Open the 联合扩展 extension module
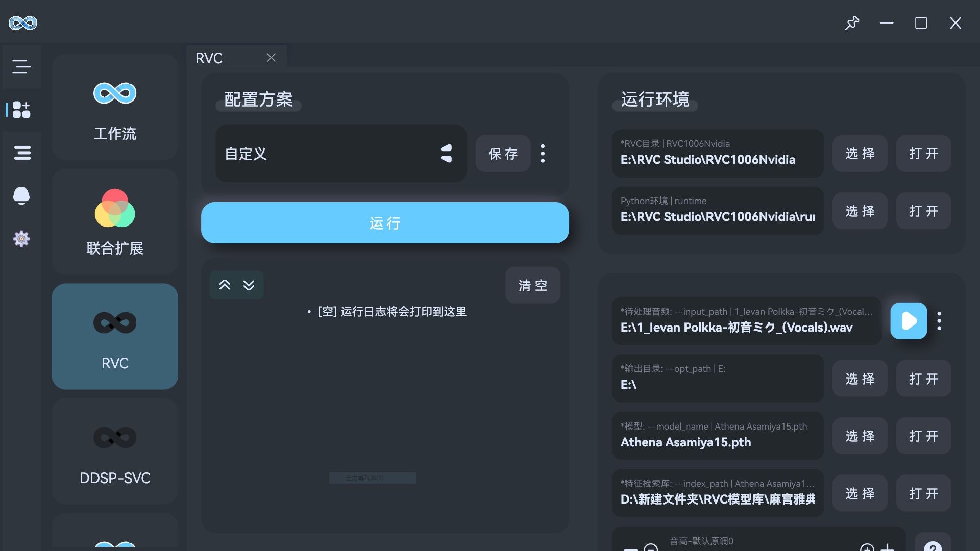This screenshot has height=551, width=980. (x=115, y=221)
